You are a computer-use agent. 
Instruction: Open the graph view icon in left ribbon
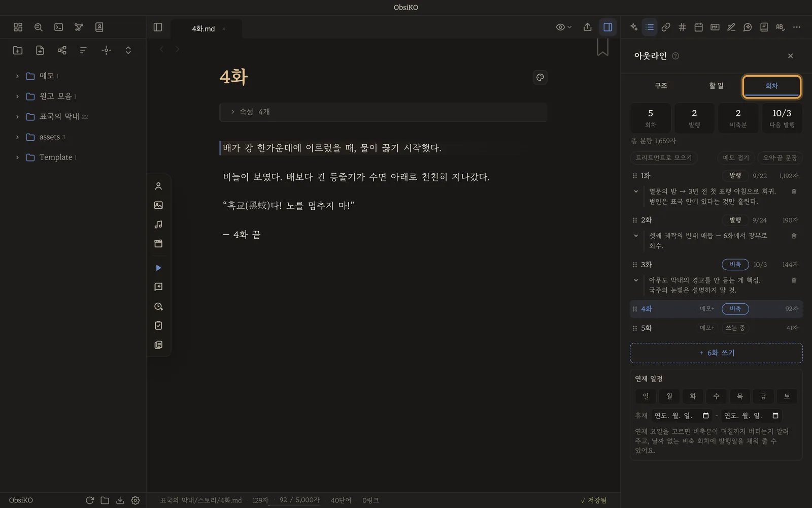click(x=79, y=27)
